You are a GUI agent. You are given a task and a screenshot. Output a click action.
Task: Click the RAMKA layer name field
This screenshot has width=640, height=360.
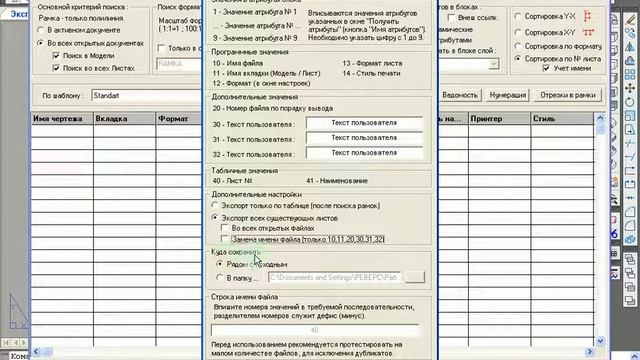click(179, 64)
